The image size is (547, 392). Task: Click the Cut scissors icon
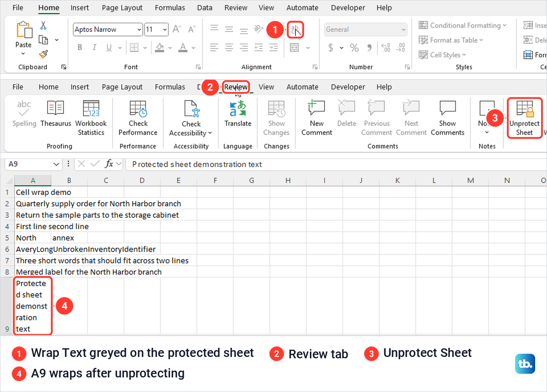point(43,25)
